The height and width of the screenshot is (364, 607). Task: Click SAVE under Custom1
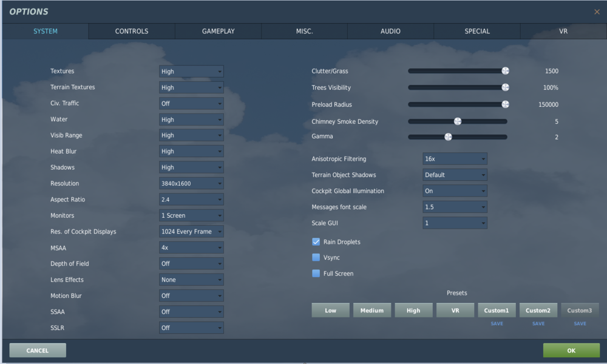click(497, 323)
